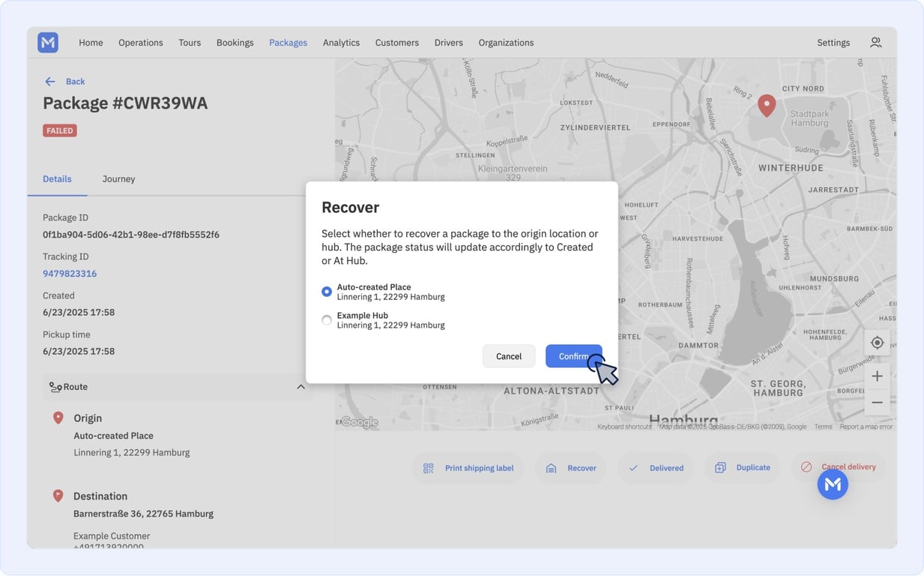This screenshot has width=924, height=576.
Task: Open map Terms link
Action: tap(823, 427)
